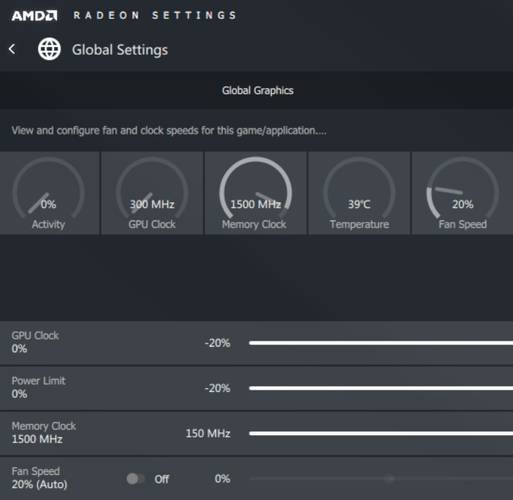Click the Fan Speed 20% (Auto) label
This screenshot has width=513, height=500.
[x=39, y=478]
